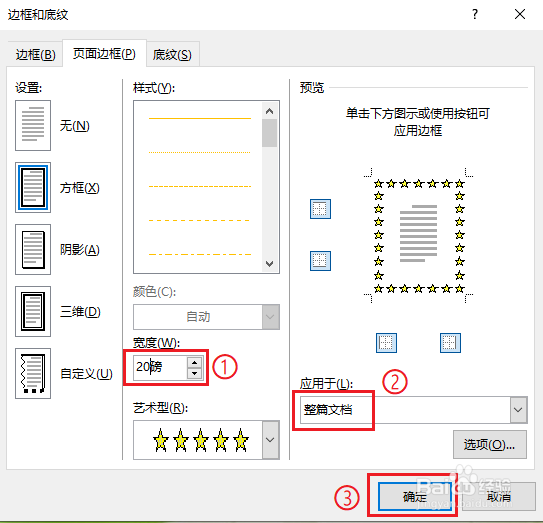Image resolution: width=543 pixels, height=523 pixels.
Task: Open the 艺术型(R) art style dropdown arrow
Action: [270, 440]
